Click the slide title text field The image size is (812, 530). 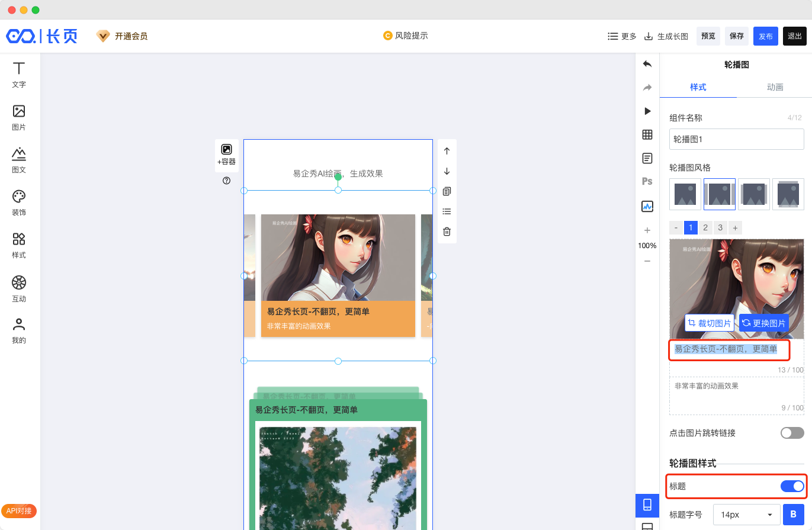pyautogui.click(x=737, y=357)
